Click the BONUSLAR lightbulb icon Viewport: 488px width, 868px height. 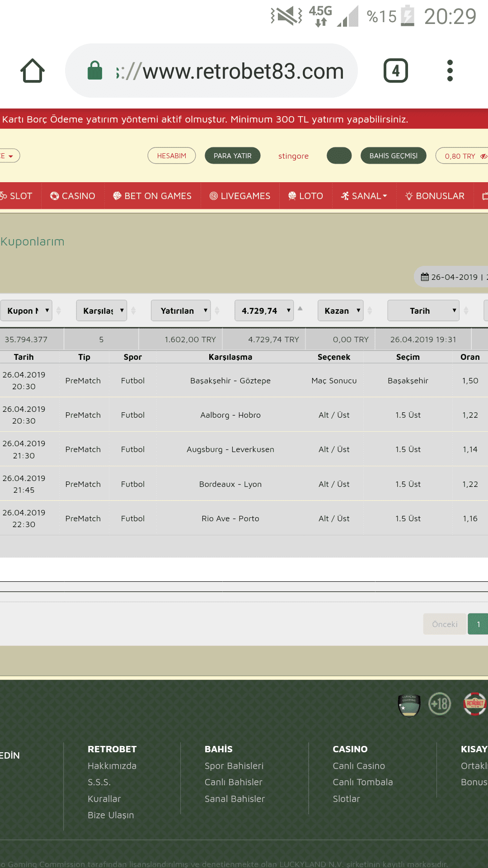(409, 196)
